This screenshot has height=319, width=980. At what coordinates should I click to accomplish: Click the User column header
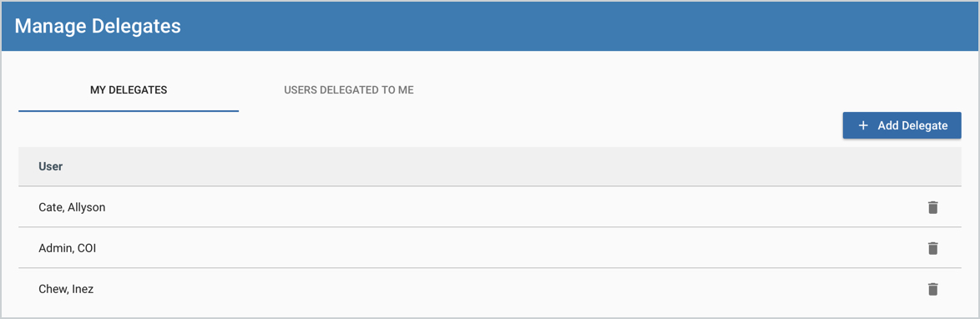(x=51, y=166)
